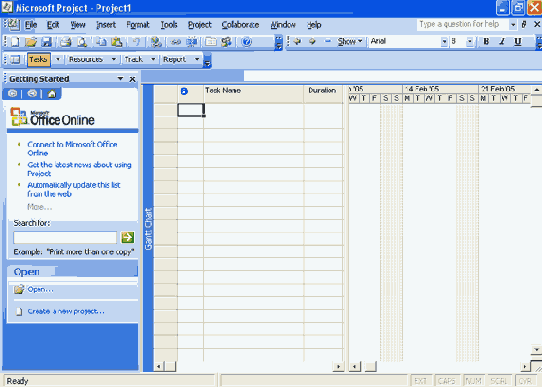
Task: Click Automatically update this list link
Action: coord(74,189)
